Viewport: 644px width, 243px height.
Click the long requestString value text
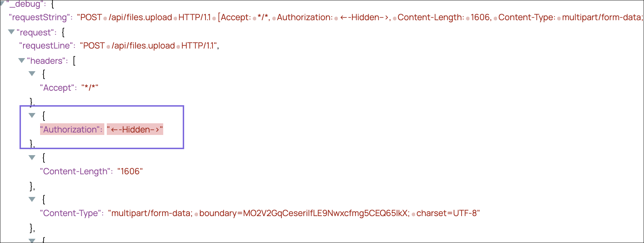(x=355, y=17)
